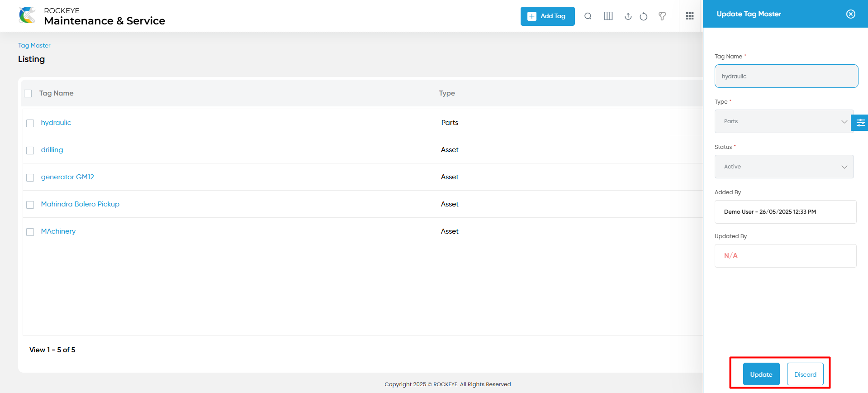Click the Discard button
This screenshot has width=868, height=393.
805,374
